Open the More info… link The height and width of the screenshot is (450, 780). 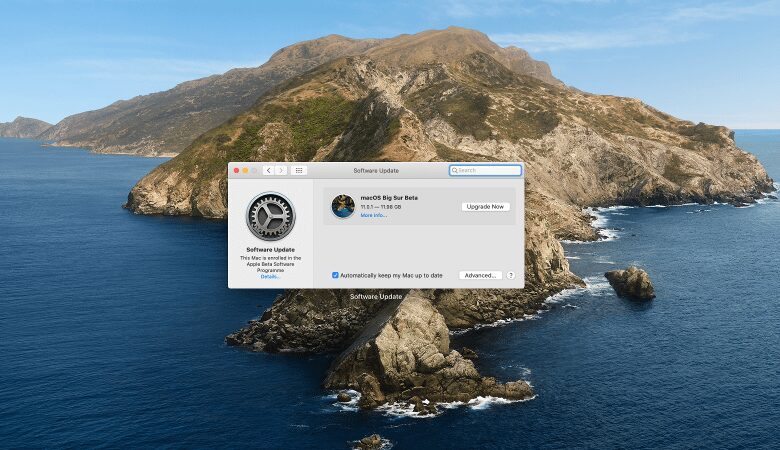pos(373,215)
